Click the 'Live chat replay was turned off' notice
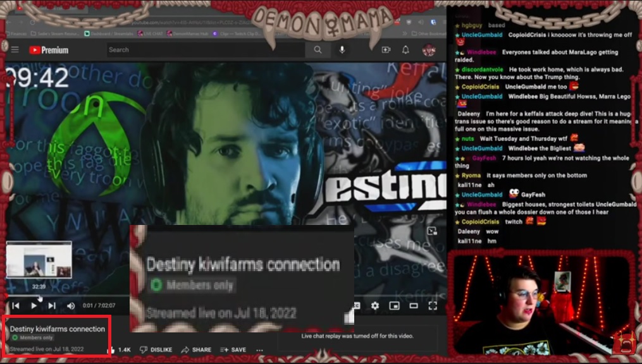642x364 pixels. pos(357,336)
